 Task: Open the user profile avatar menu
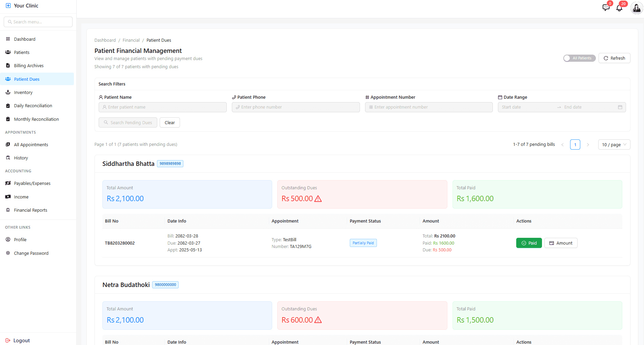[x=636, y=8]
